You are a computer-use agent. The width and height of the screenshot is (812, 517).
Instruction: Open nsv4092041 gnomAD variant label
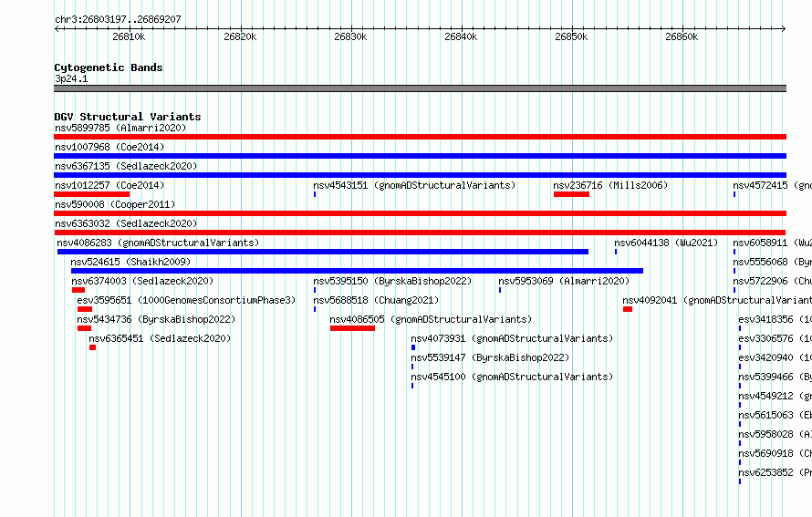click(717, 300)
